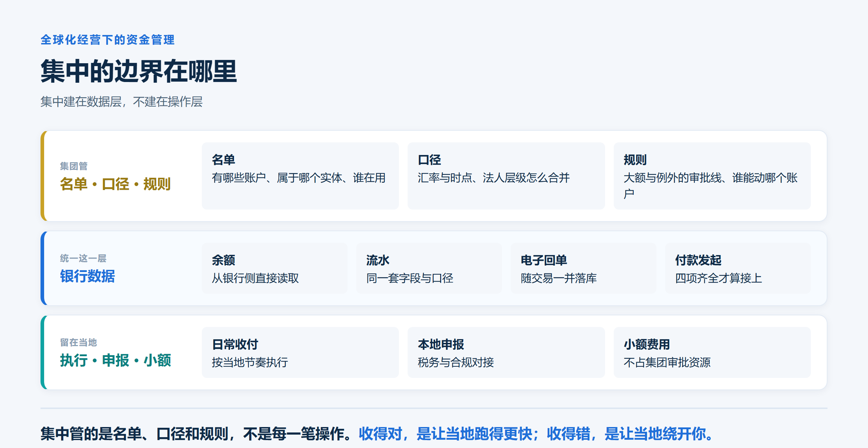Click the text '汇率与时点、法人层级怎么合并'

point(494,178)
